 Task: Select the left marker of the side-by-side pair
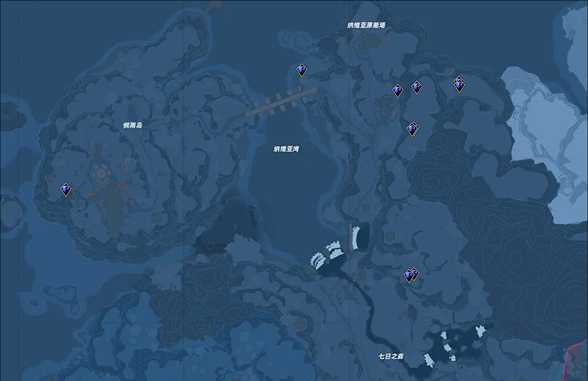[x=398, y=91]
